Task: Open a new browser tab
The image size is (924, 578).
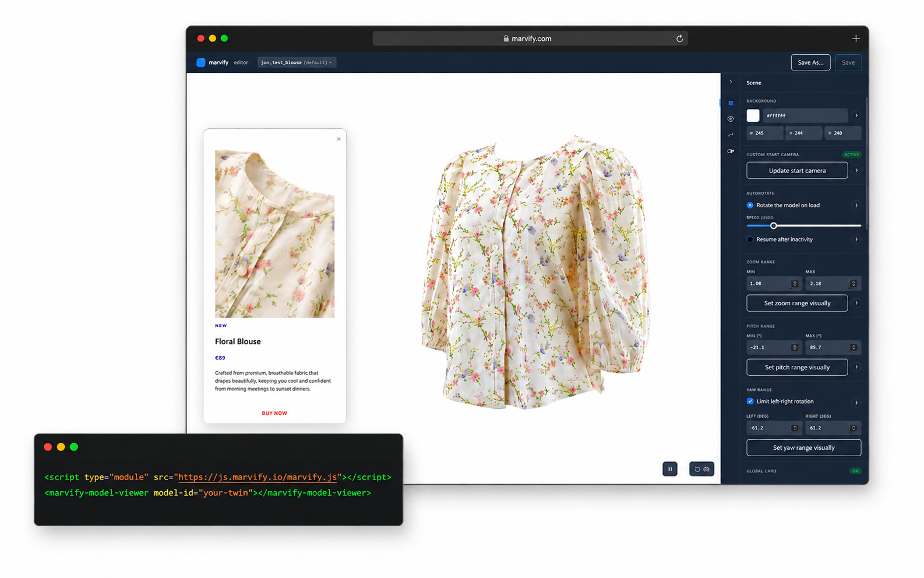Action: point(856,38)
